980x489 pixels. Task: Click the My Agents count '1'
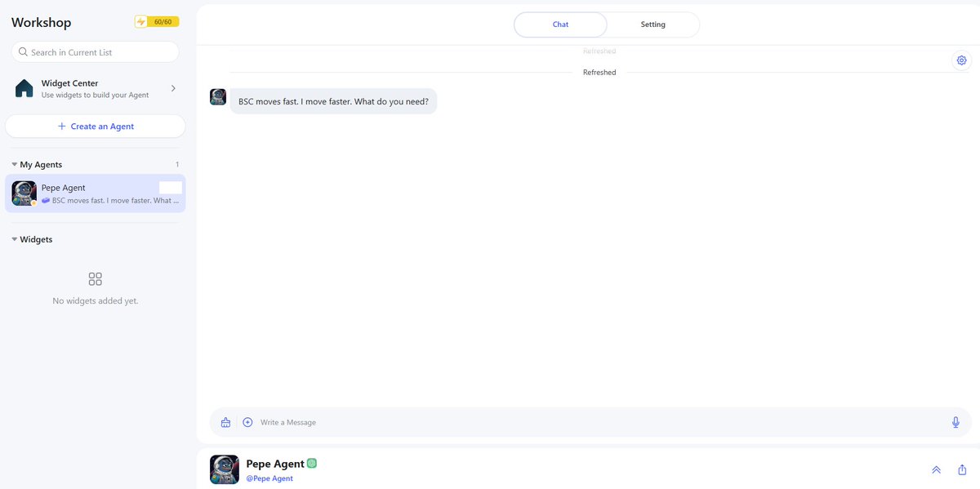click(177, 165)
